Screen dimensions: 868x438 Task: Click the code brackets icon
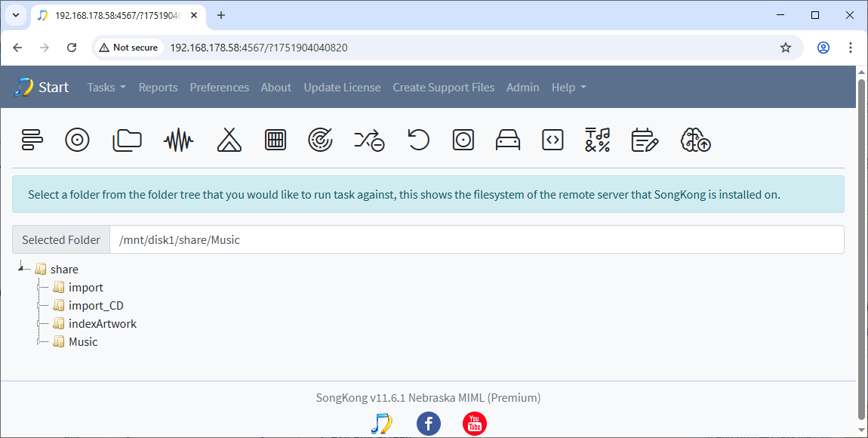pyautogui.click(x=553, y=140)
